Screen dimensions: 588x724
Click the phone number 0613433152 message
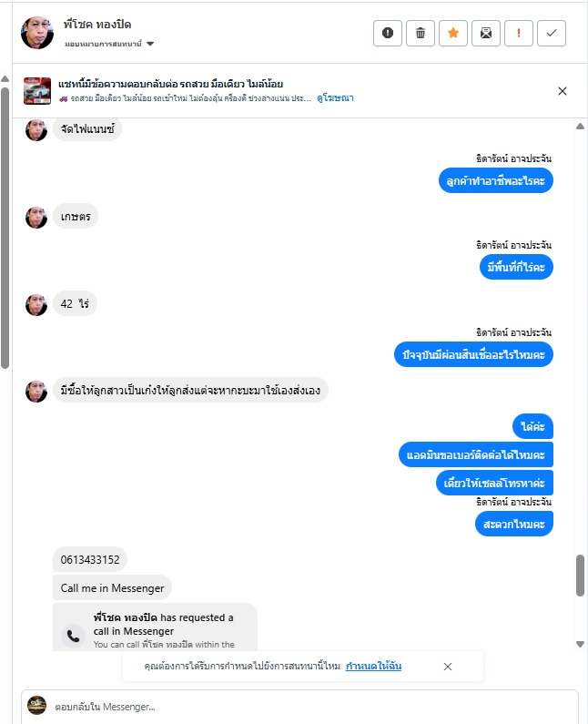[90, 560]
